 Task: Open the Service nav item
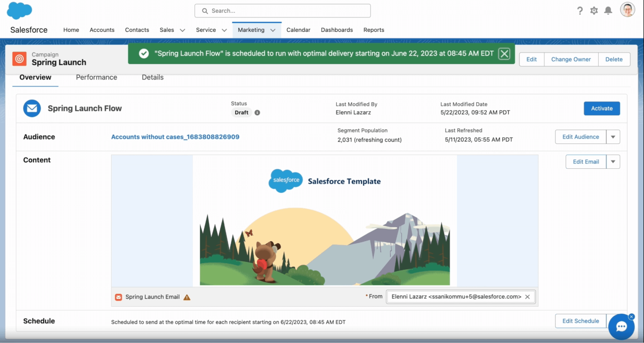[x=206, y=30]
